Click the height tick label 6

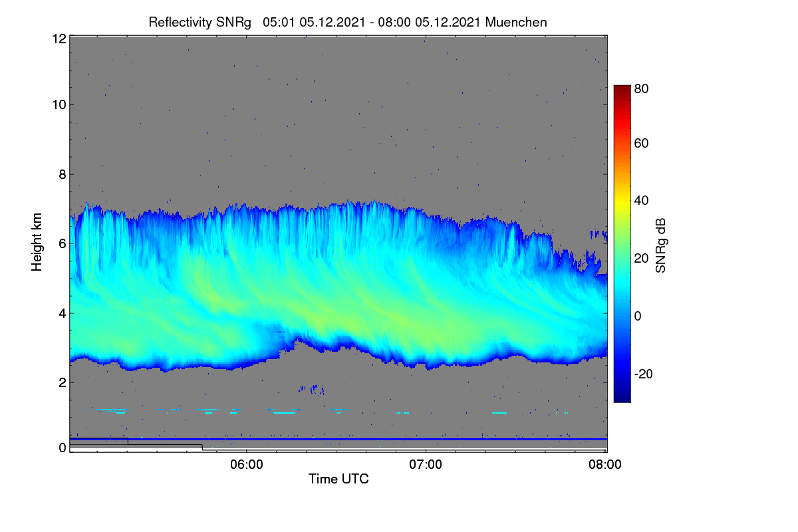coord(63,243)
